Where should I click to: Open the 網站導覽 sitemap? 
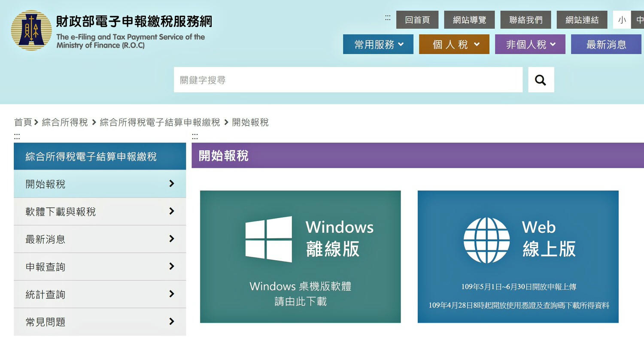470,20
